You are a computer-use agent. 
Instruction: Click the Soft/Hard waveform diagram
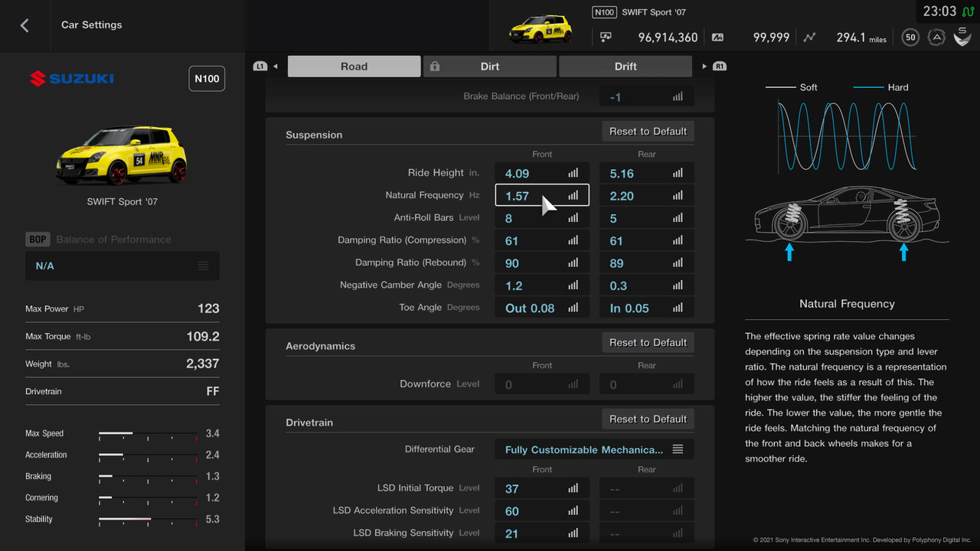[x=847, y=137]
